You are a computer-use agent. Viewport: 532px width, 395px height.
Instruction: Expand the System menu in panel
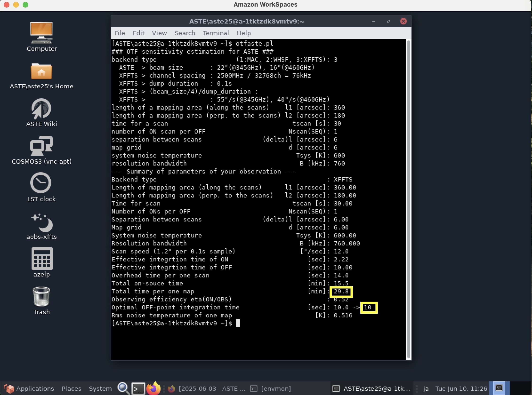click(100, 389)
